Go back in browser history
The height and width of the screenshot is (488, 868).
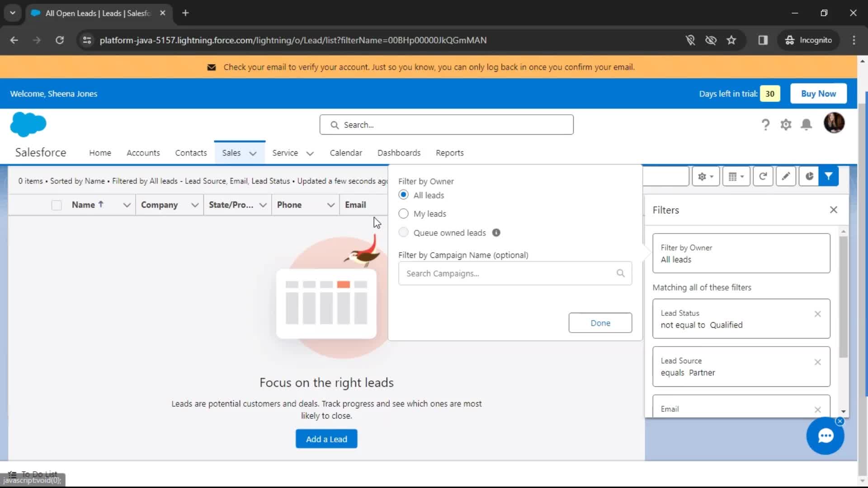click(14, 40)
